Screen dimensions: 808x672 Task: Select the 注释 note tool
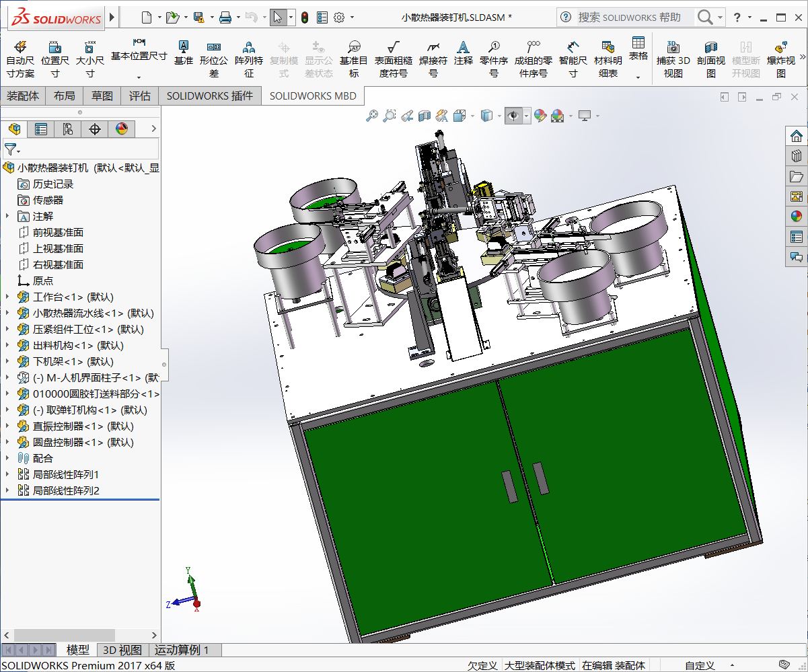463,52
